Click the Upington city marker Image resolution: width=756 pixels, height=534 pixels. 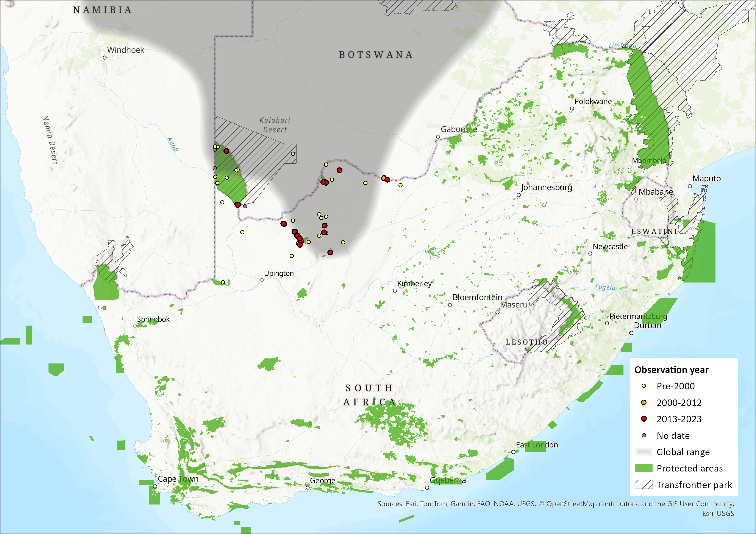point(262,280)
